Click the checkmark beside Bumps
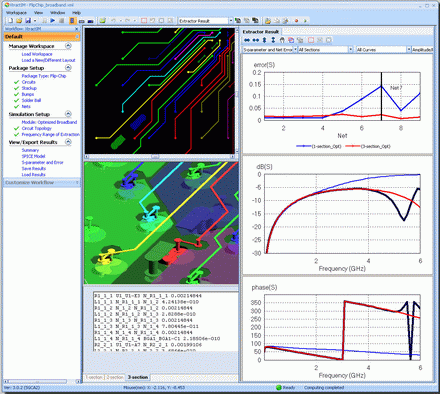The width and height of the screenshot is (440, 394). (16, 94)
